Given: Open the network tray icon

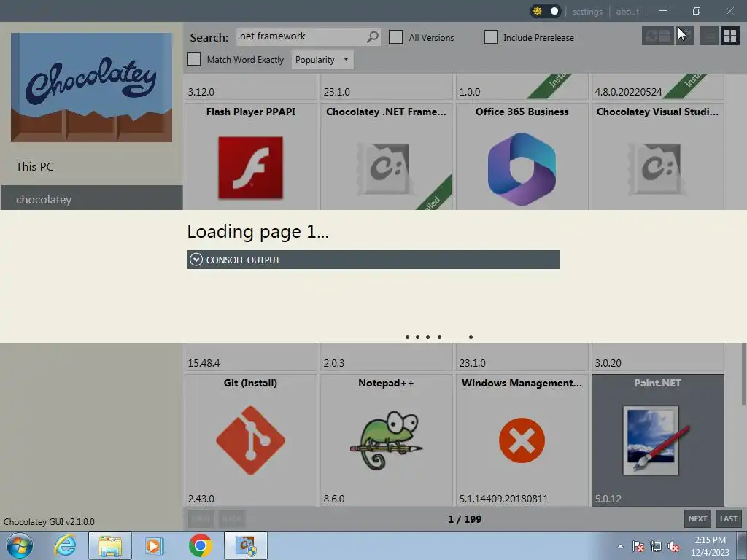Looking at the screenshot, I should tap(656, 546).
